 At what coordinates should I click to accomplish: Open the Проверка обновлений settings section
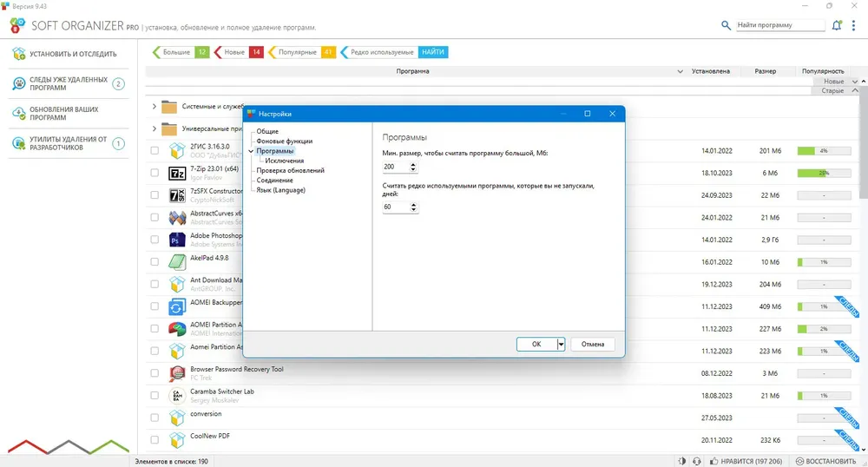[x=290, y=170]
